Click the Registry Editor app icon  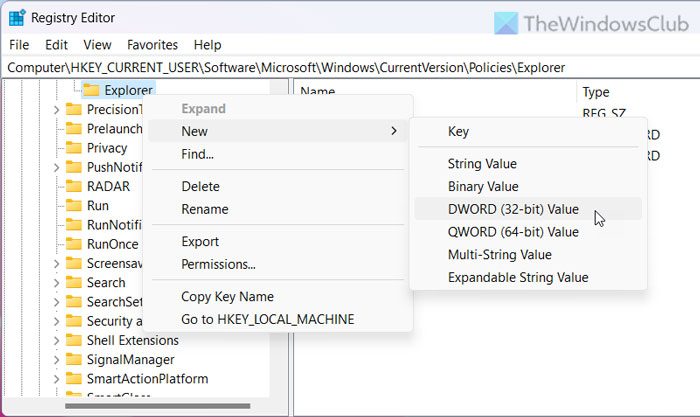17,18
